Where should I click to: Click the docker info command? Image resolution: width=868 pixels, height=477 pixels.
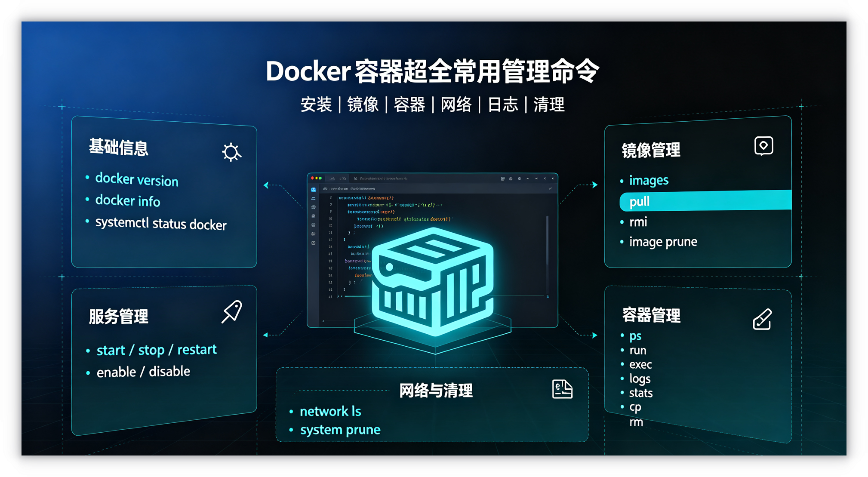pos(128,200)
